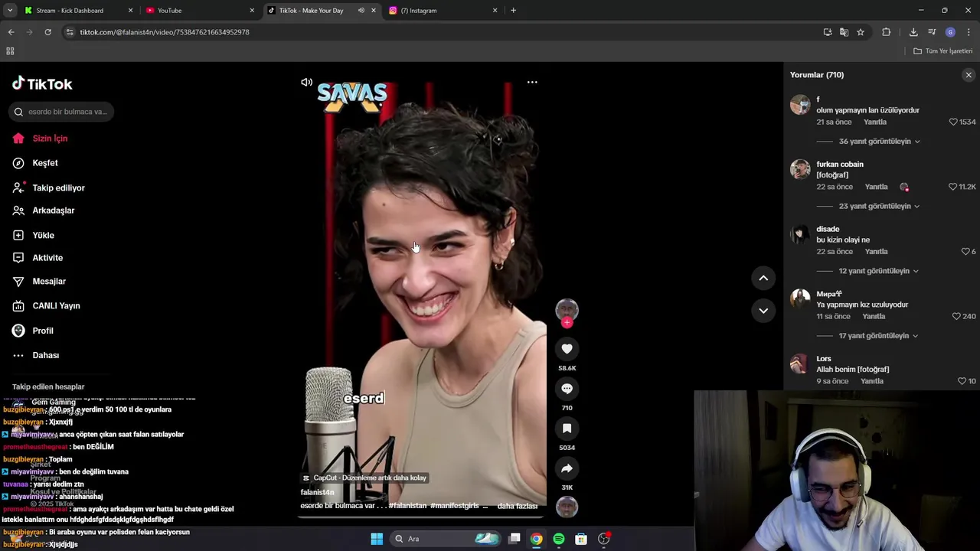Expand 36 yanıt görüntüleyin replies
Screen dimensions: 980x551
point(879,142)
